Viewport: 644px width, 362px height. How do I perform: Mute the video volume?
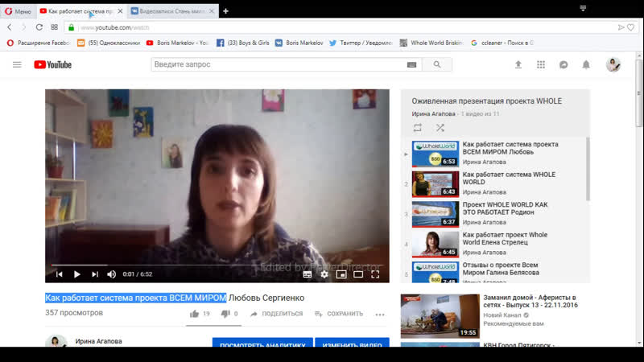click(111, 274)
